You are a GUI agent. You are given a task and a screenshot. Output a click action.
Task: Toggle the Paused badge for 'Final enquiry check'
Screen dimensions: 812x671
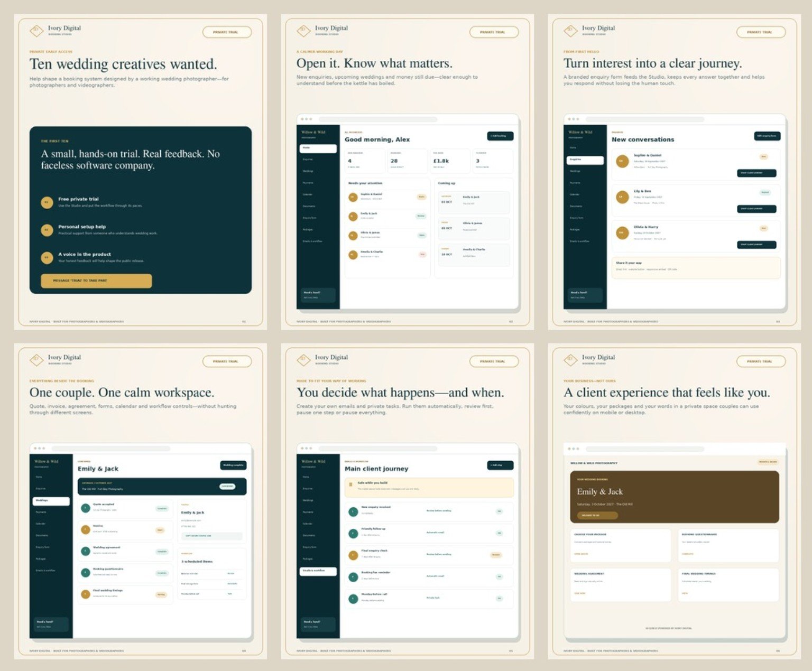coord(496,555)
